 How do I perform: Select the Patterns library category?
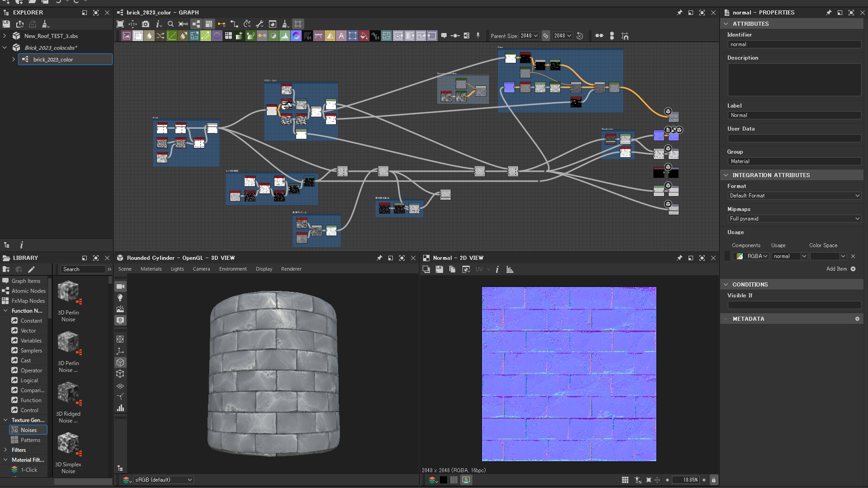click(x=30, y=440)
